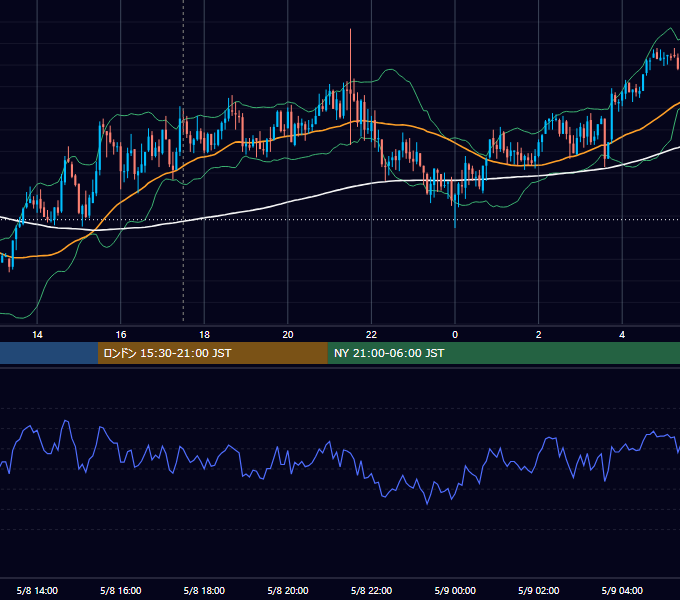Click hour label '18' on chart axis

pyautogui.click(x=204, y=335)
